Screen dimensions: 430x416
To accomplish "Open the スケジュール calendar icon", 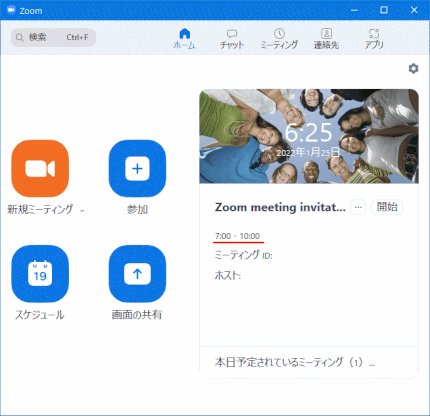I will (x=40, y=274).
